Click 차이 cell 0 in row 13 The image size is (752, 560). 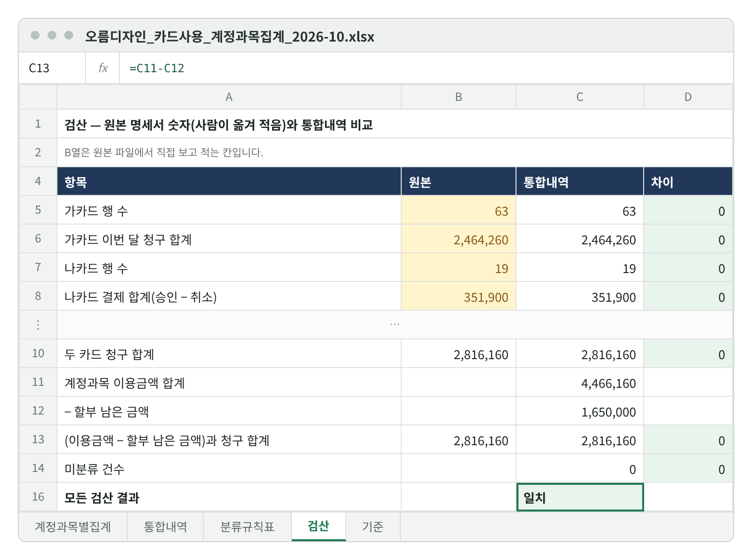pyautogui.click(x=688, y=440)
